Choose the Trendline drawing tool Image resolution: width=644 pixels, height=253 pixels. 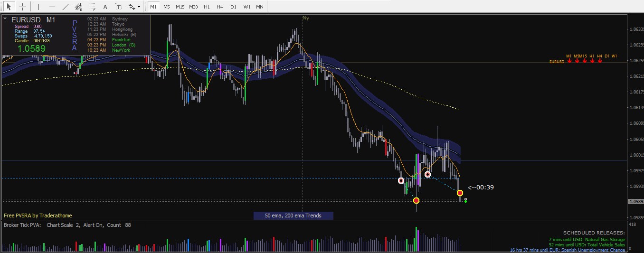(66, 7)
